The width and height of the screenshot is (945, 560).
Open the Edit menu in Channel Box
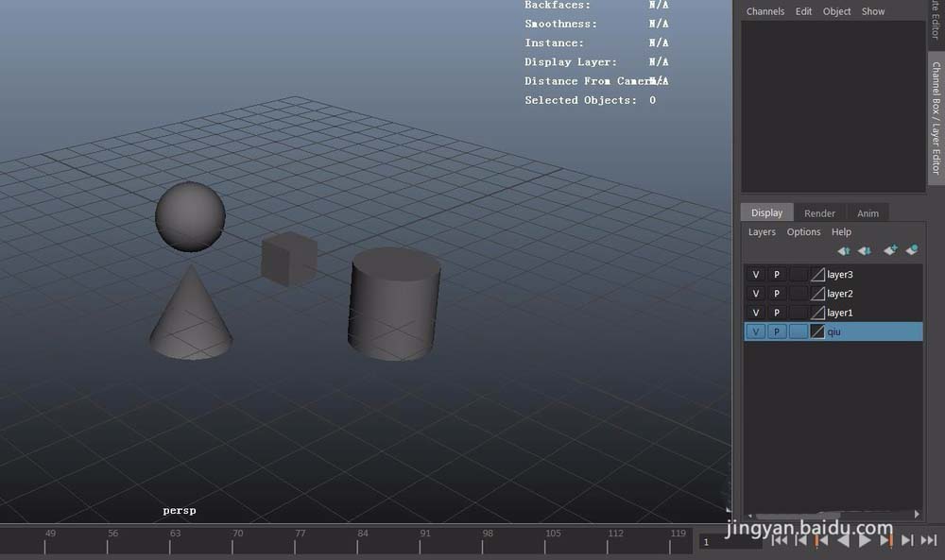coord(803,11)
